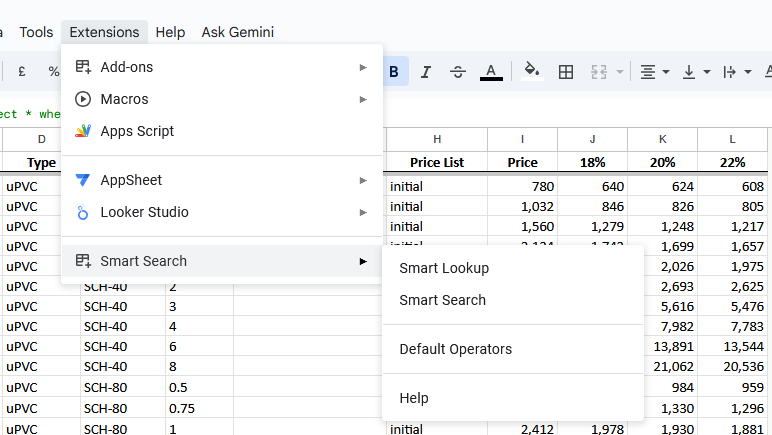Viewport: 772px width, 435px height.
Task: Select column I header
Action: point(522,139)
